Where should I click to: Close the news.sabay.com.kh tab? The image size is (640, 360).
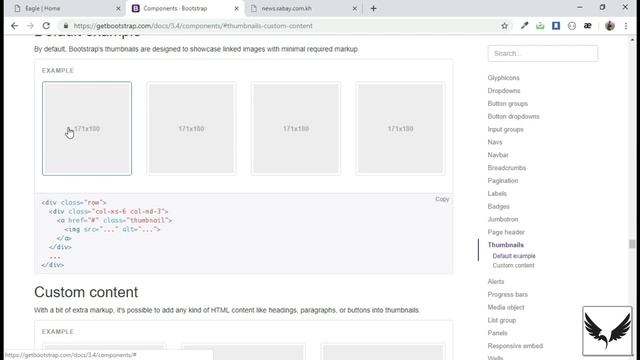355,8
